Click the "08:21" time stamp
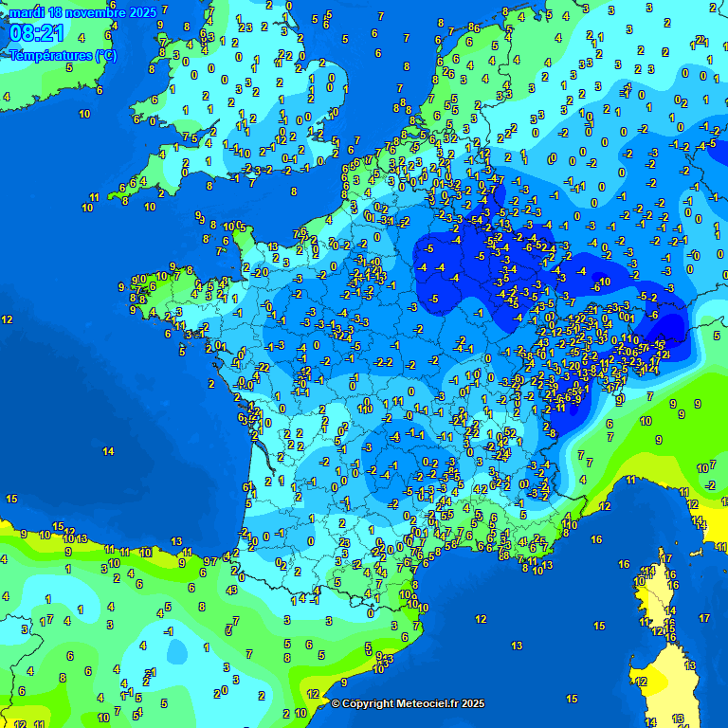This screenshot has height=728, width=728. [37, 33]
